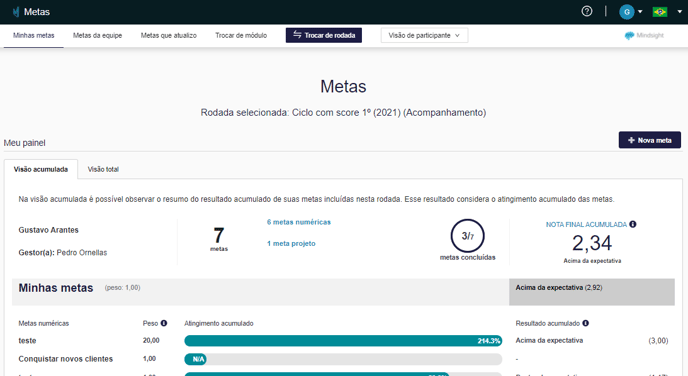688x376 pixels.
Task: Click the Metas app logo icon
Action: pyautogui.click(x=16, y=12)
